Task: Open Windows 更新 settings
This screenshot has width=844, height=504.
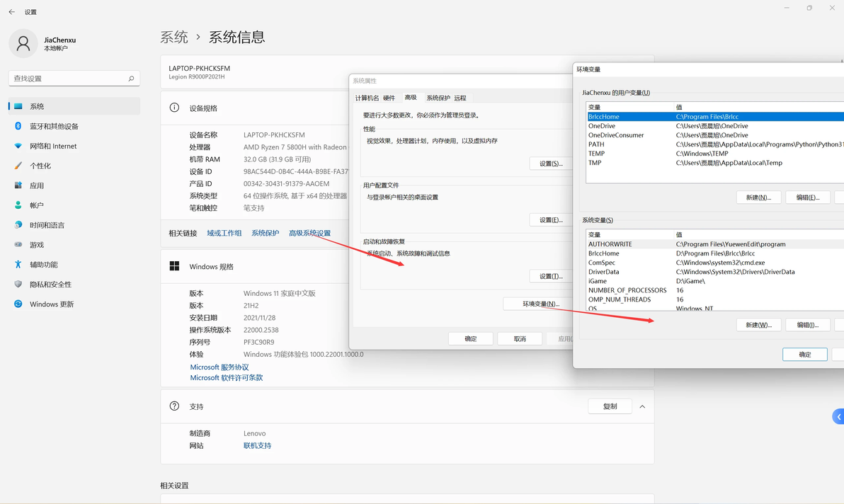Action: pyautogui.click(x=74, y=304)
